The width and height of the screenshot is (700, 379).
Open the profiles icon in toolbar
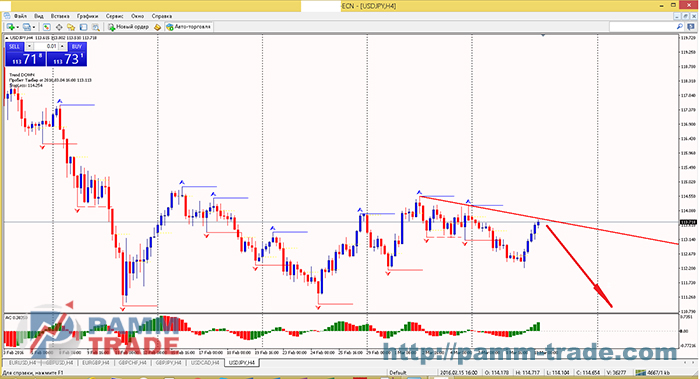pos(26,27)
